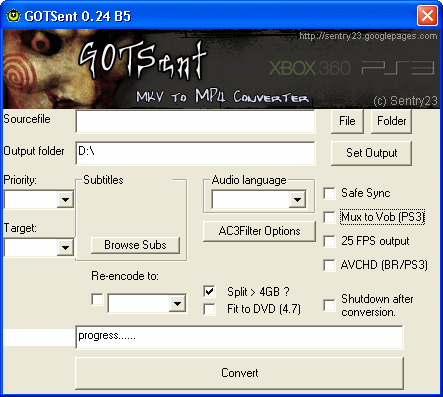
Task: Enable the Safe Sync checkbox
Action: coord(329,193)
